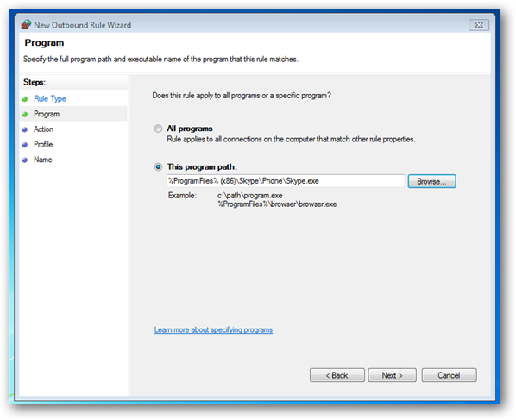
Task: Click the program path text field
Action: point(286,181)
